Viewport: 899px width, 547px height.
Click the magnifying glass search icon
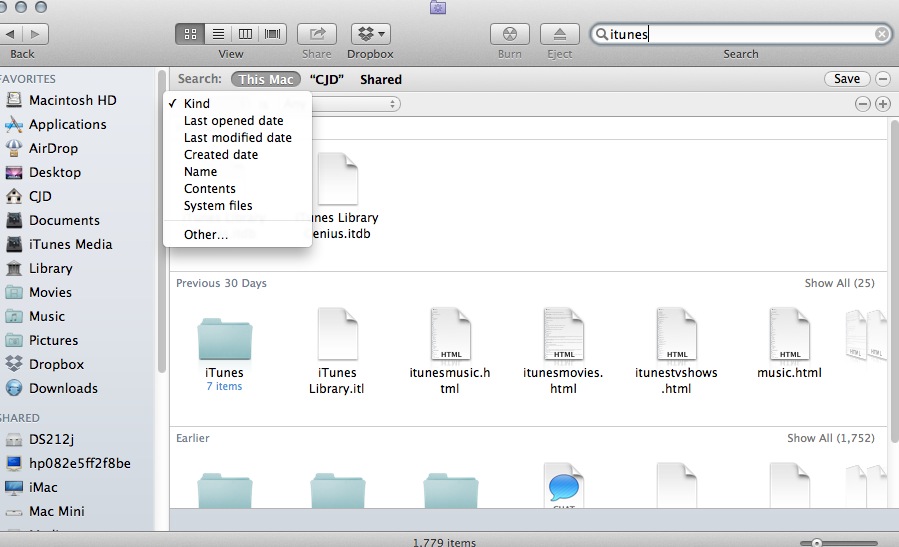tap(601, 34)
